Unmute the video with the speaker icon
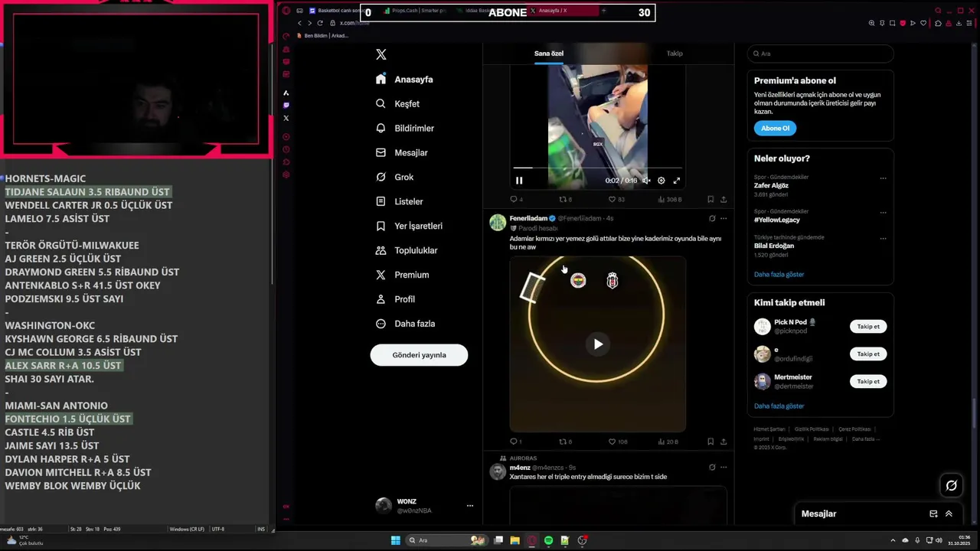Screen dimensions: 980x551 pyautogui.click(x=646, y=181)
